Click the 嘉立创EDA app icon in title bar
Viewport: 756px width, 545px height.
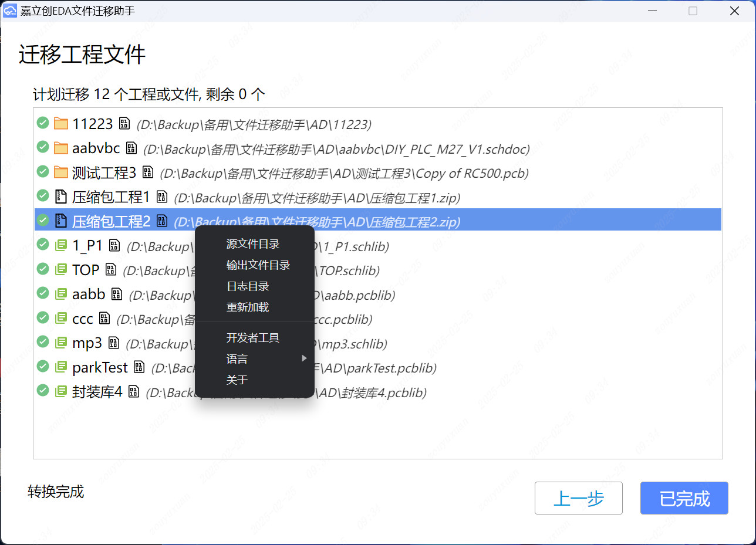pos(10,11)
